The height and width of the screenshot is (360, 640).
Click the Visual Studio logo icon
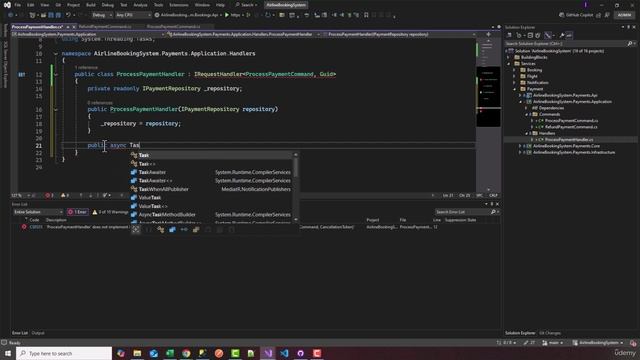click(x=7, y=5)
